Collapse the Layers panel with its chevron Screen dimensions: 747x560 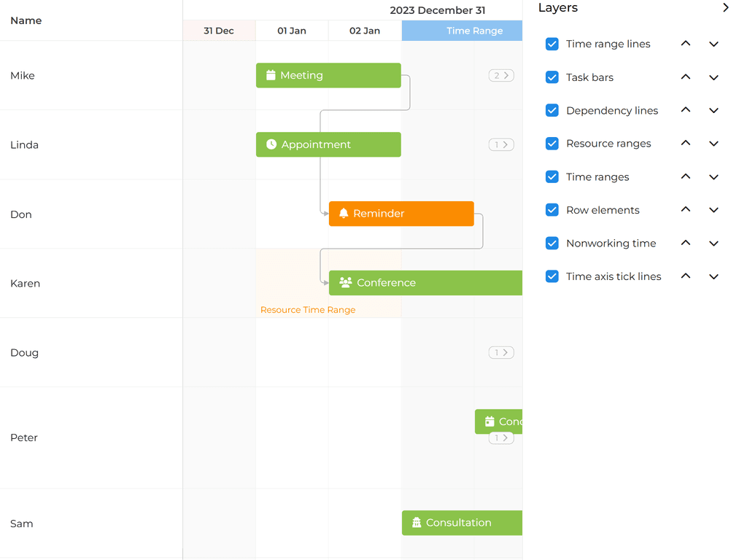tap(726, 7)
